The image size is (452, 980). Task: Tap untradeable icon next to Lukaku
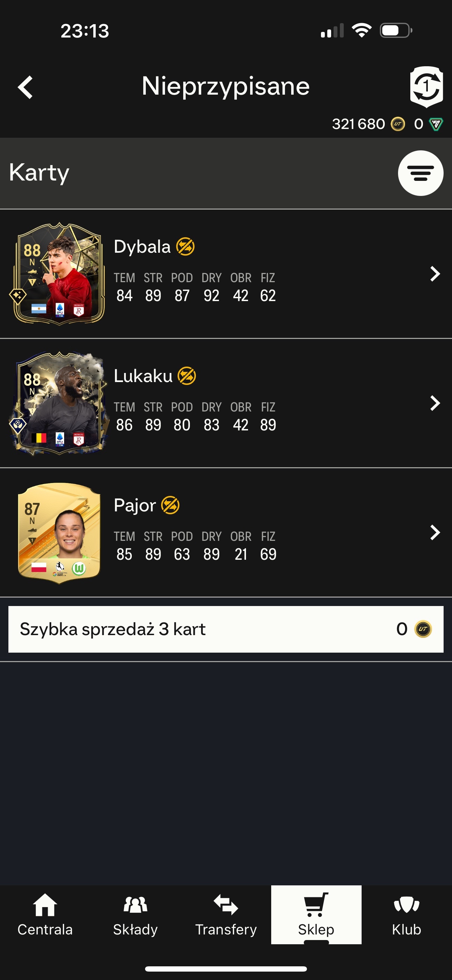[187, 376]
